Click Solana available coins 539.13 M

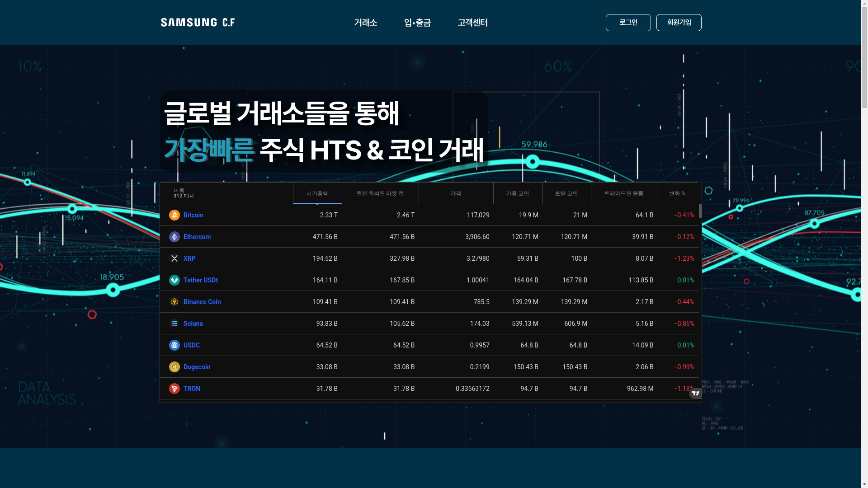(525, 324)
